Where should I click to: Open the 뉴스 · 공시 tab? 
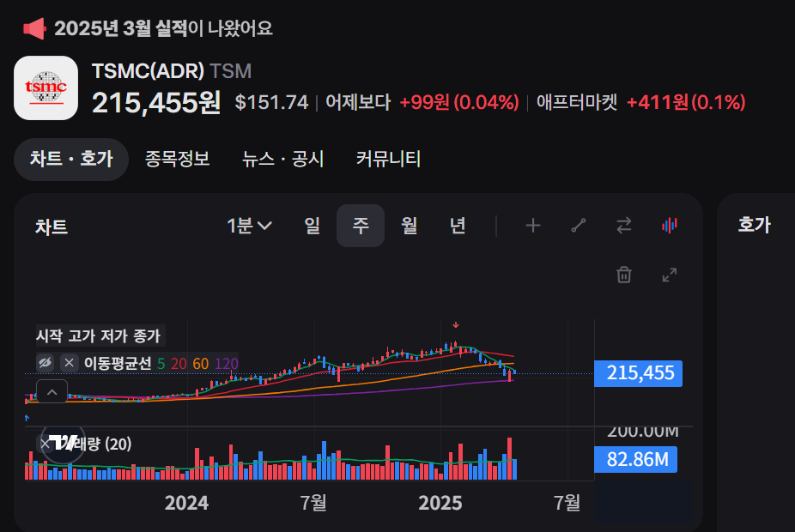pyautogui.click(x=283, y=159)
